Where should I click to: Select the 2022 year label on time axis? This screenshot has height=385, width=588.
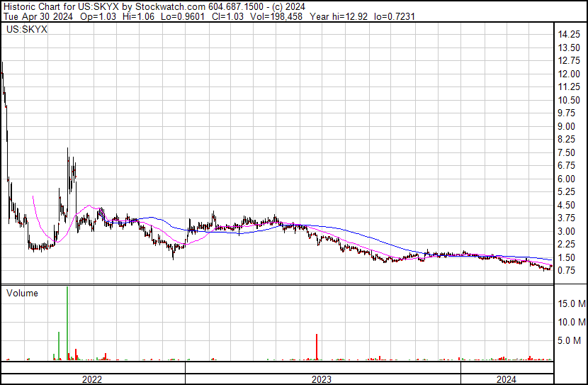92,379
